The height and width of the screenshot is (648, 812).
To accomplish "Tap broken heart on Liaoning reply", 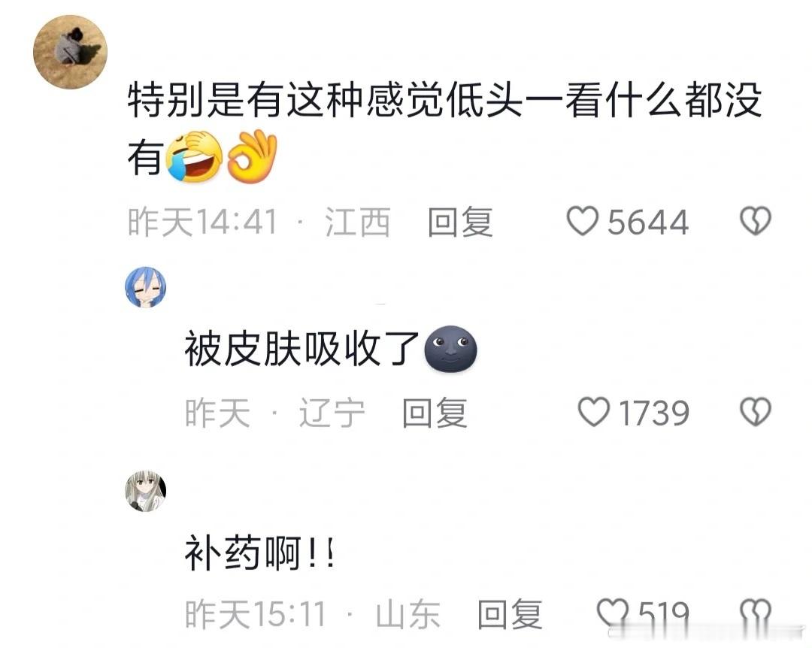I will point(756,412).
